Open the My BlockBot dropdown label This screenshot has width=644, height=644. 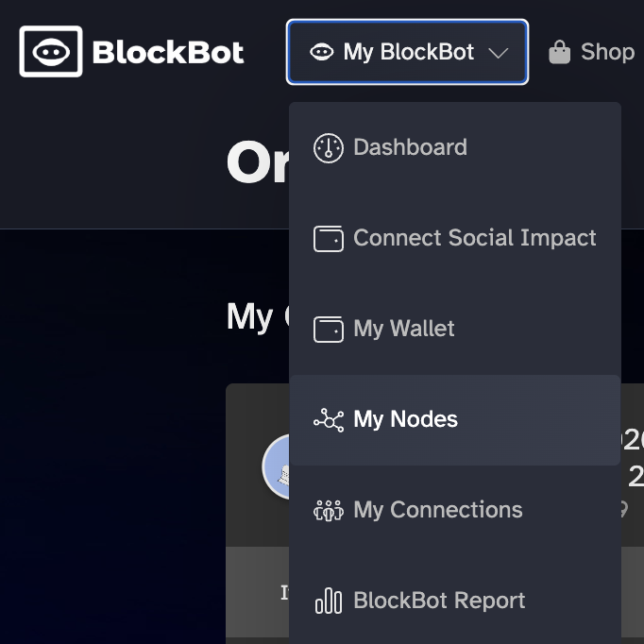[x=409, y=52]
